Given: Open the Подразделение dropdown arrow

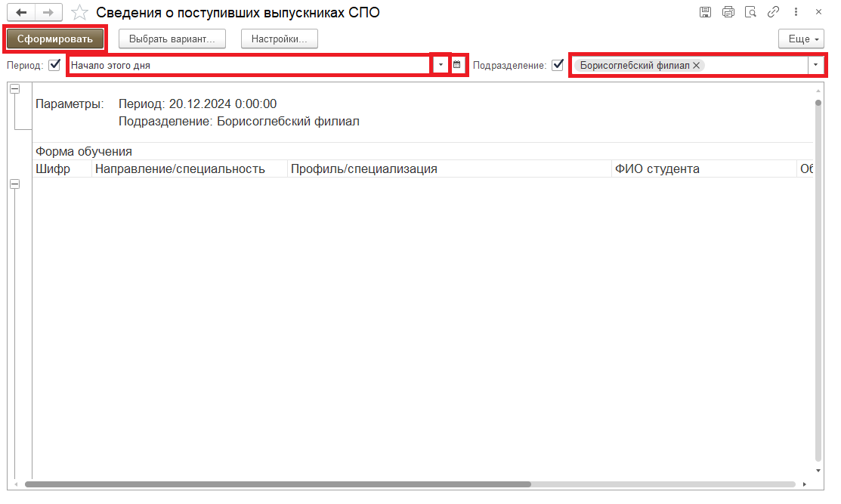Looking at the screenshot, I should (x=816, y=65).
